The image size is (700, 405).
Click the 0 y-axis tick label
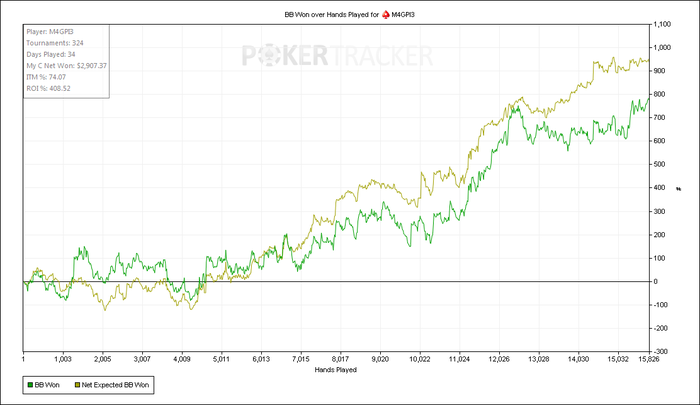tap(656, 281)
